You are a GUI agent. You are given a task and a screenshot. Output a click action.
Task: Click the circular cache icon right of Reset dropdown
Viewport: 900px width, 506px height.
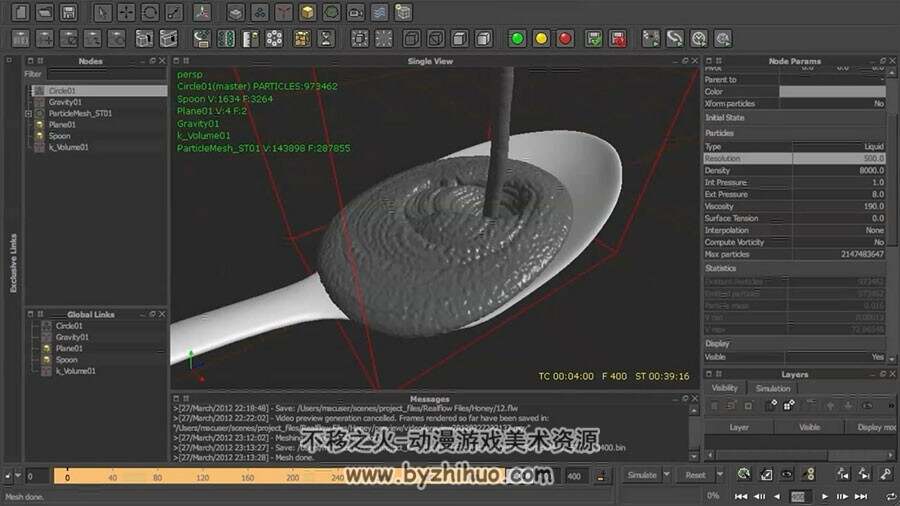744,474
